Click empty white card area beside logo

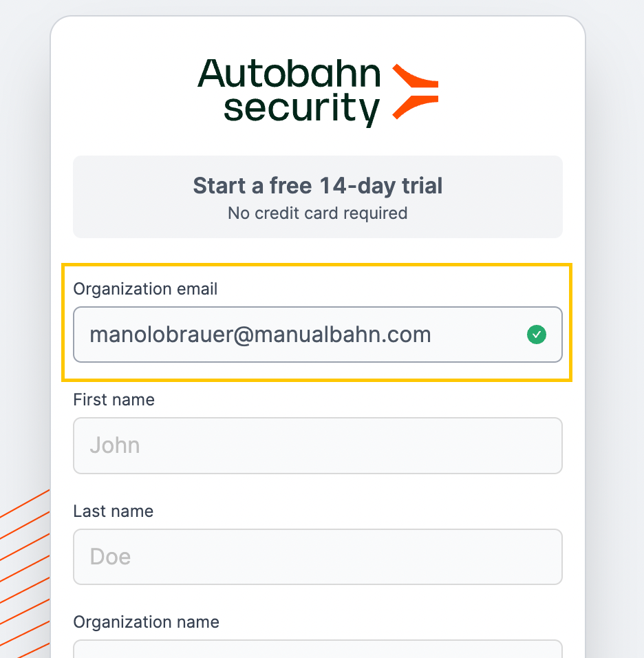(504, 92)
